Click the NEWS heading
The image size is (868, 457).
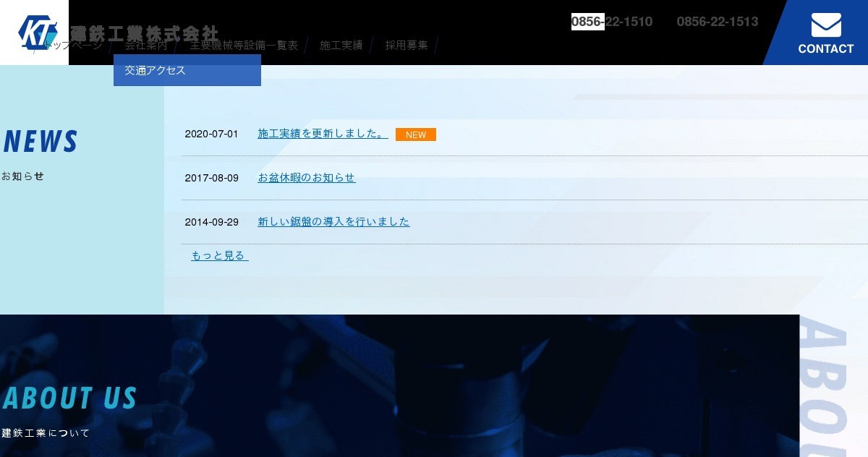41,142
